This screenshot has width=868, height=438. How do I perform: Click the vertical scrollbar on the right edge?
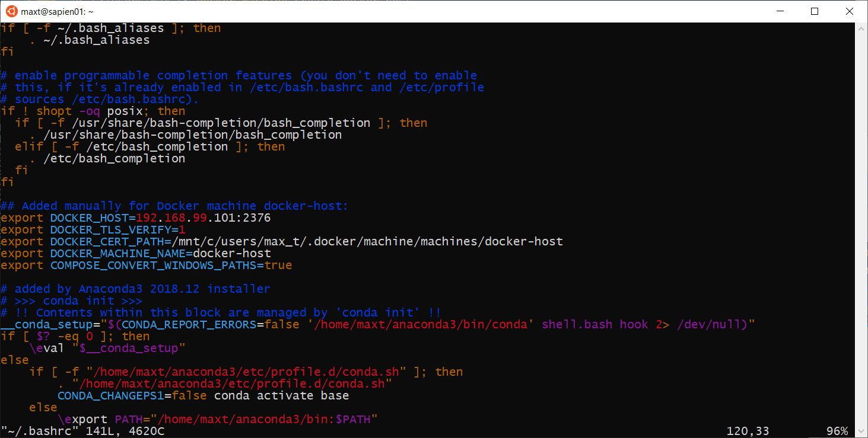pyautogui.click(x=862, y=230)
